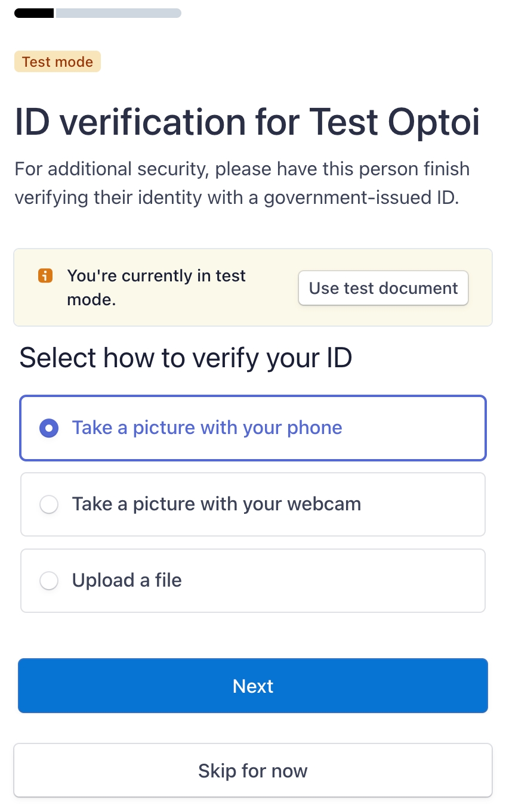Click the "Skip for now" button
Image resolution: width=506 pixels, height=812 pixels.
click(253, 771)
